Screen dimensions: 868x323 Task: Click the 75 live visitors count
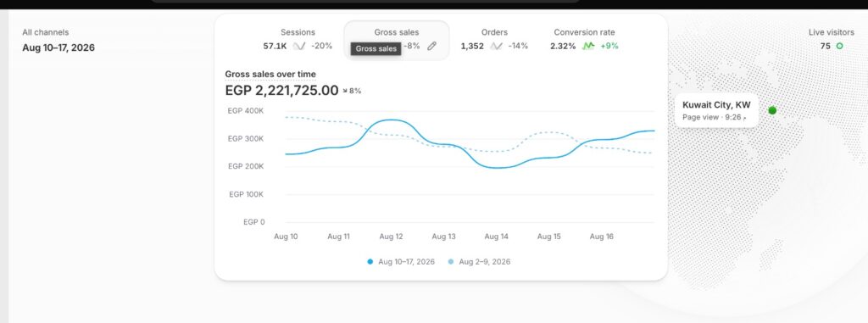point(826,47)
